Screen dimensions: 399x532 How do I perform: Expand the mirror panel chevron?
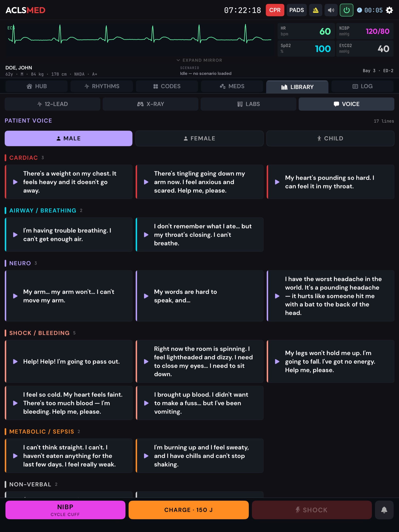178,60
